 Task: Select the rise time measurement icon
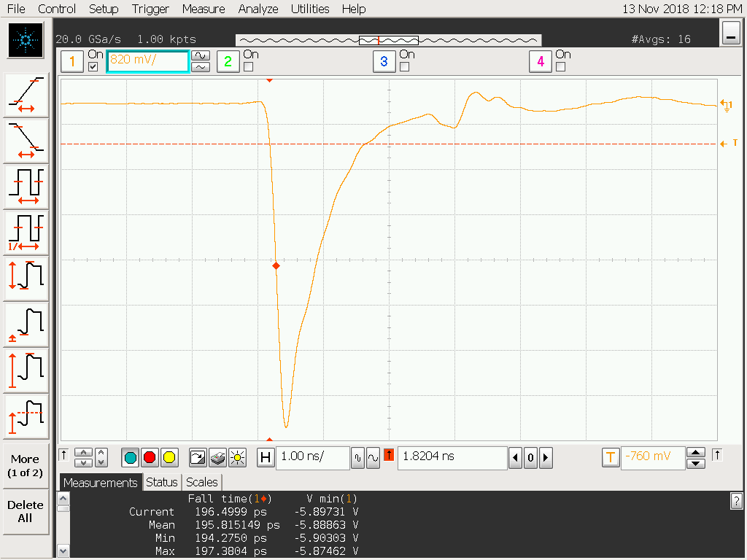pyautogui.click(x=26, y=95)
